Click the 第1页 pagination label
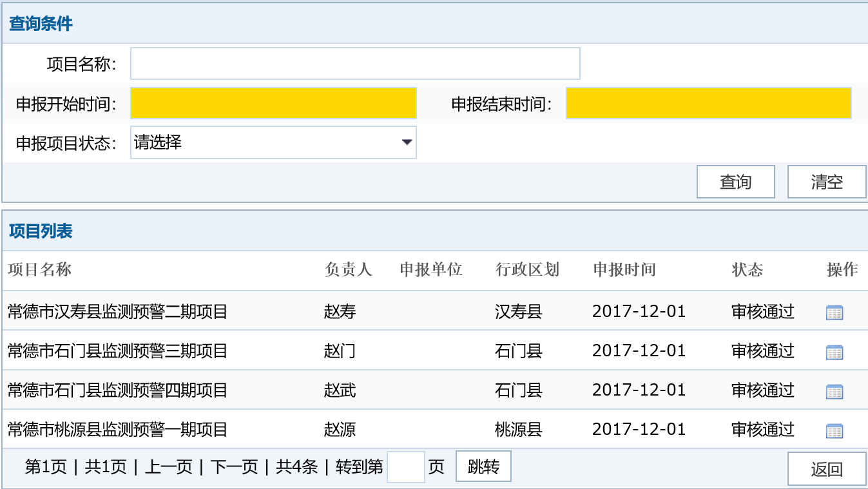868x489 pixels. click(x=46, y=466)
